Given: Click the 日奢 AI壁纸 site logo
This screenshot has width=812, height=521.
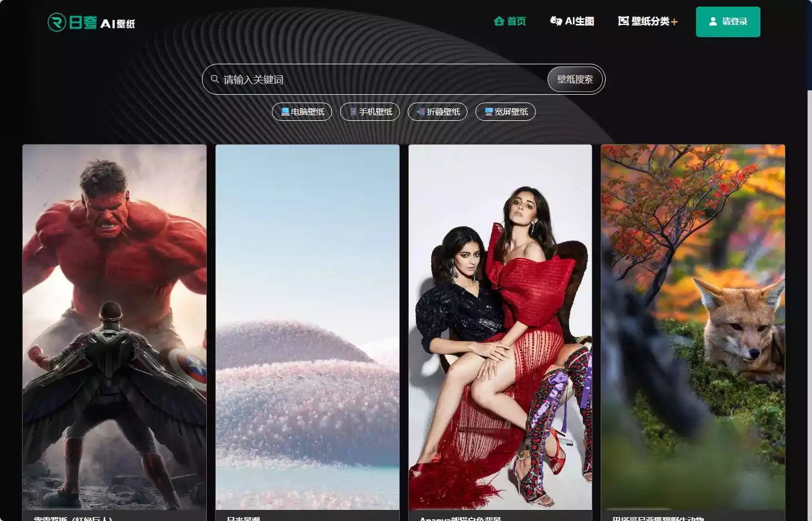Looking at the screenshot, I should (92, 22).
